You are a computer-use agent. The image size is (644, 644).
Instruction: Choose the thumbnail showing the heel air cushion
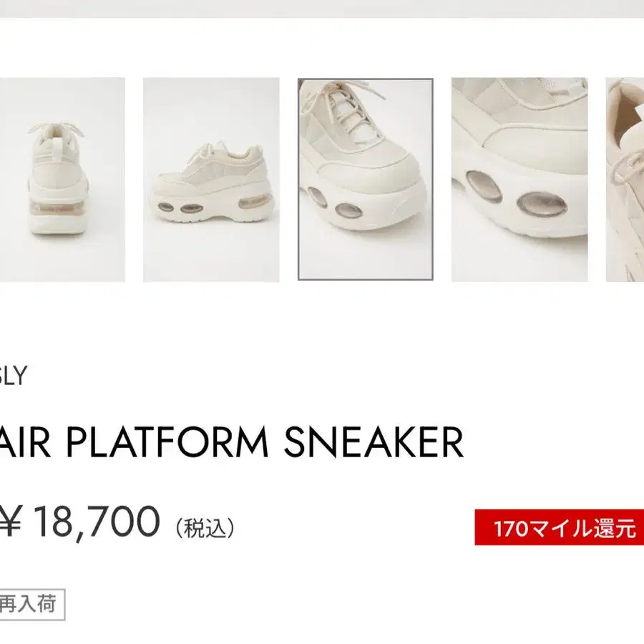click(x=62, y=180)
